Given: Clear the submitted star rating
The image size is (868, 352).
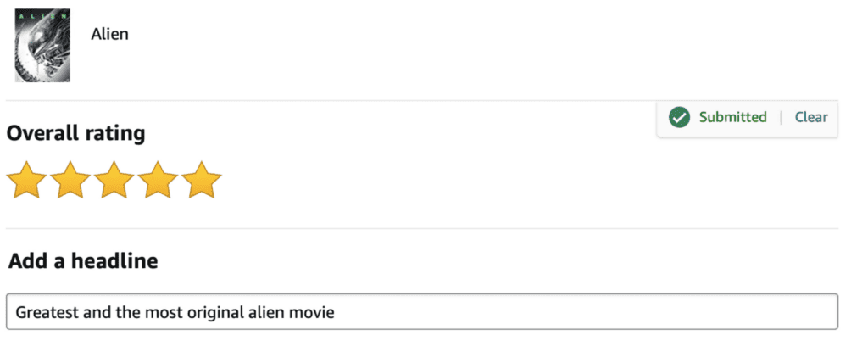Looking at the screenshot, I should tap(811, 118).
